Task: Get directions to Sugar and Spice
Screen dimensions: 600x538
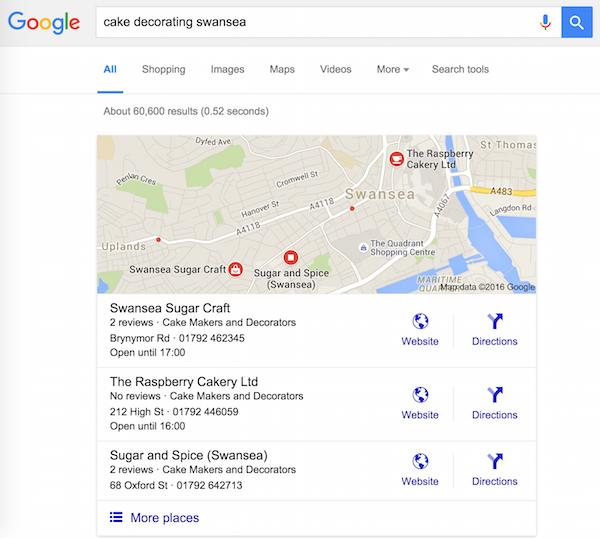Action: pyautogui.click(x=495, y=462)
